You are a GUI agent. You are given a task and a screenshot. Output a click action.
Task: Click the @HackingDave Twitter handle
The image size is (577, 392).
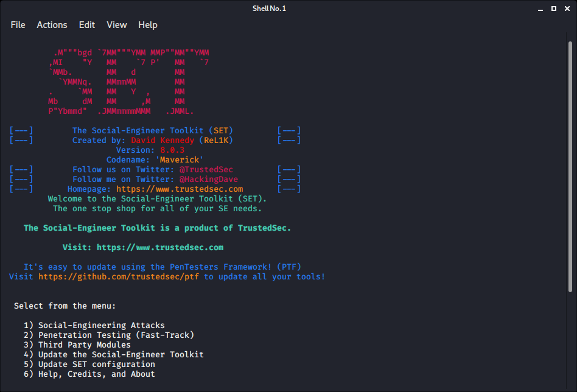tap(209, 179)
